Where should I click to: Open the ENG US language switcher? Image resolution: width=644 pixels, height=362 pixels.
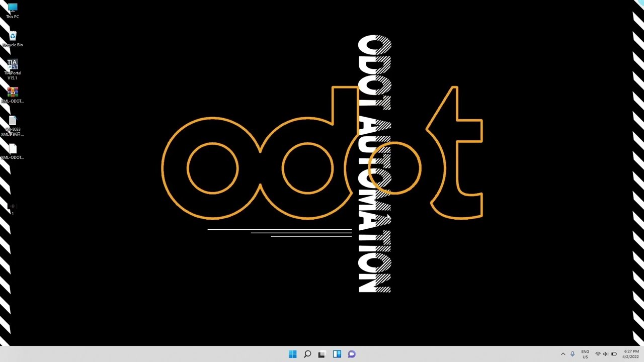[x=585, y=354]
